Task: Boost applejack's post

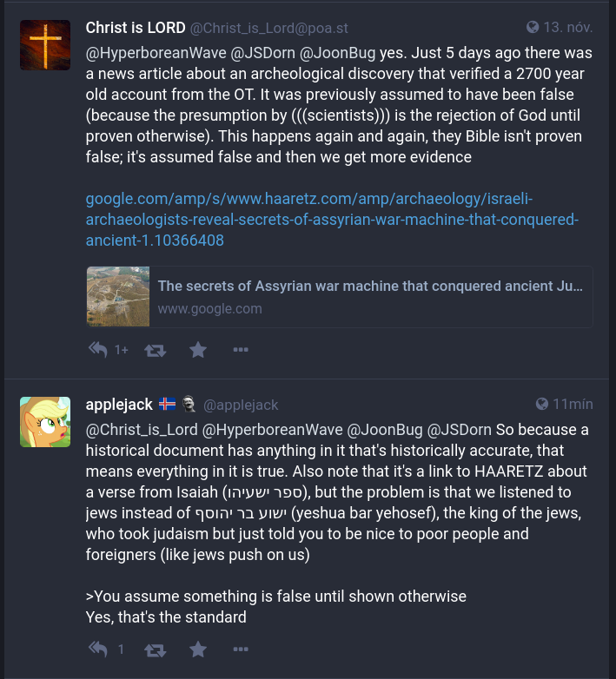Action: click(155, 649)
